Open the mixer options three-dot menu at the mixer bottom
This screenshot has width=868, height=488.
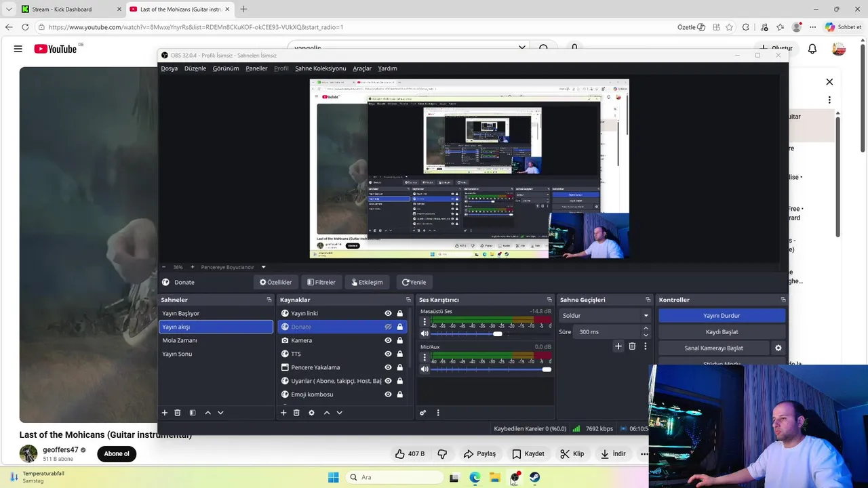point(438,413)
